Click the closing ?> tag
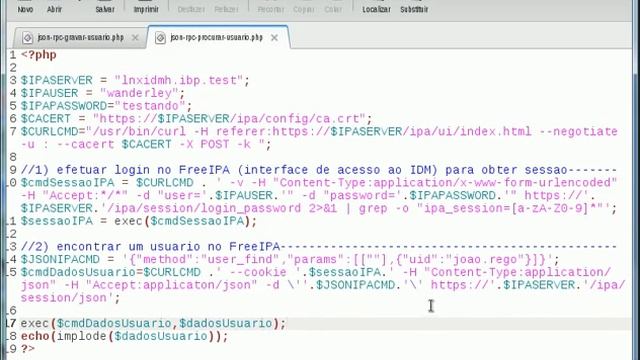 point(28,349)
